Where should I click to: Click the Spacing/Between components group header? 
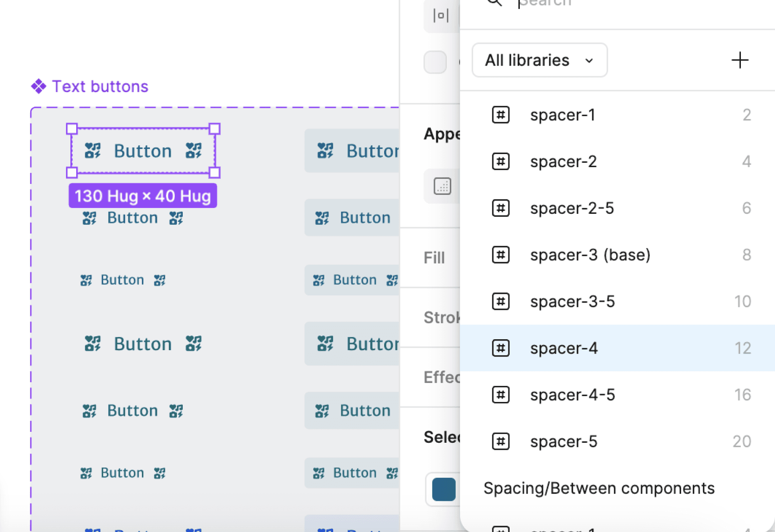599,488
